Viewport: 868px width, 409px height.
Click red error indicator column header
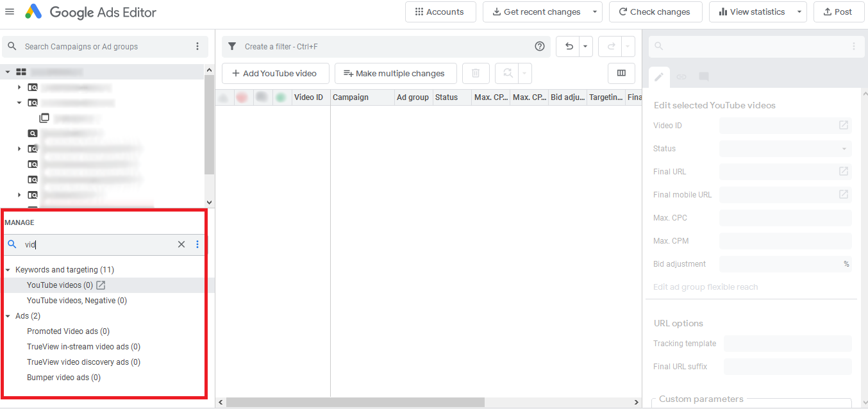tap(242, 97)
